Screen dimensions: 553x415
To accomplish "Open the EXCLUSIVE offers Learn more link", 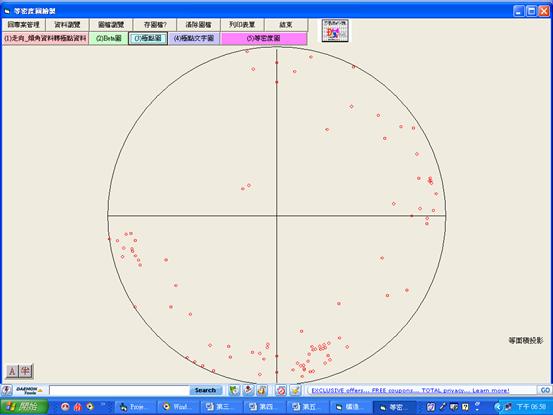I will click(x=410, y=391).
